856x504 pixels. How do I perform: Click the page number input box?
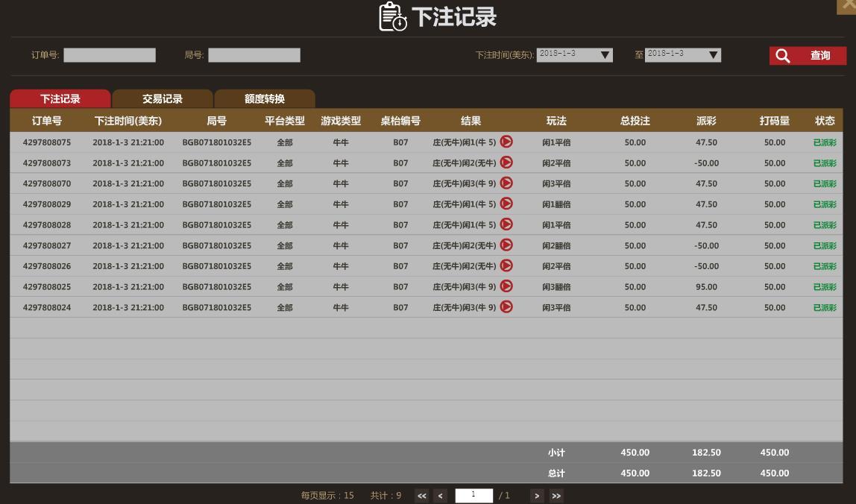(x=473, y=496)
